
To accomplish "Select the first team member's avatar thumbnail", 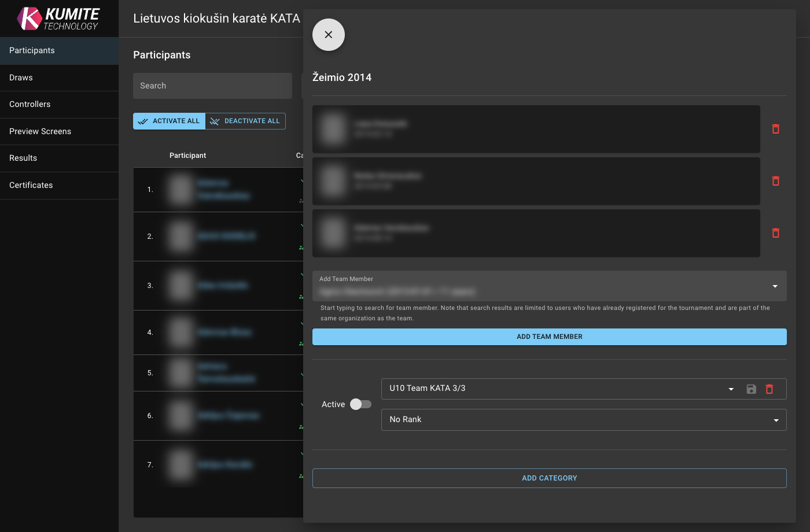I will click(x=334, y=129).
